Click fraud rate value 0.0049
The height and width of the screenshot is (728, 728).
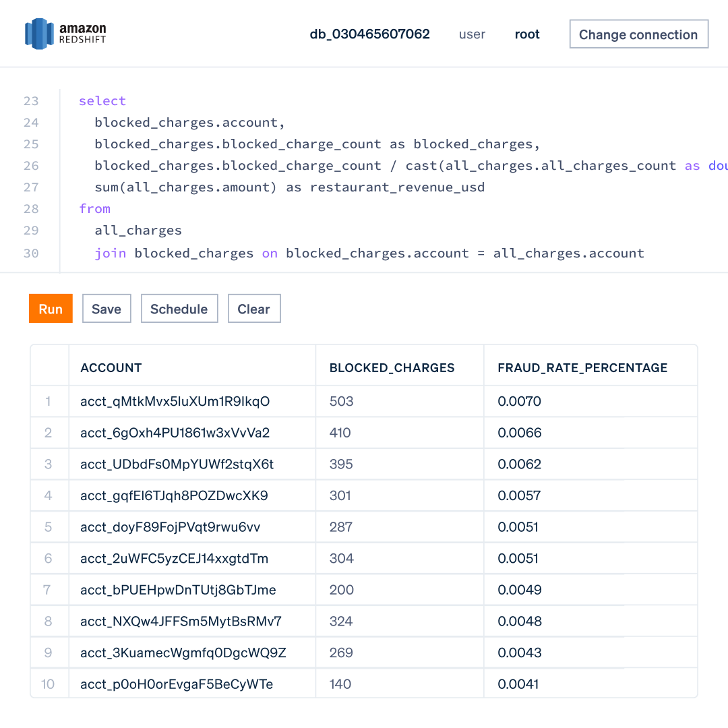520,590
